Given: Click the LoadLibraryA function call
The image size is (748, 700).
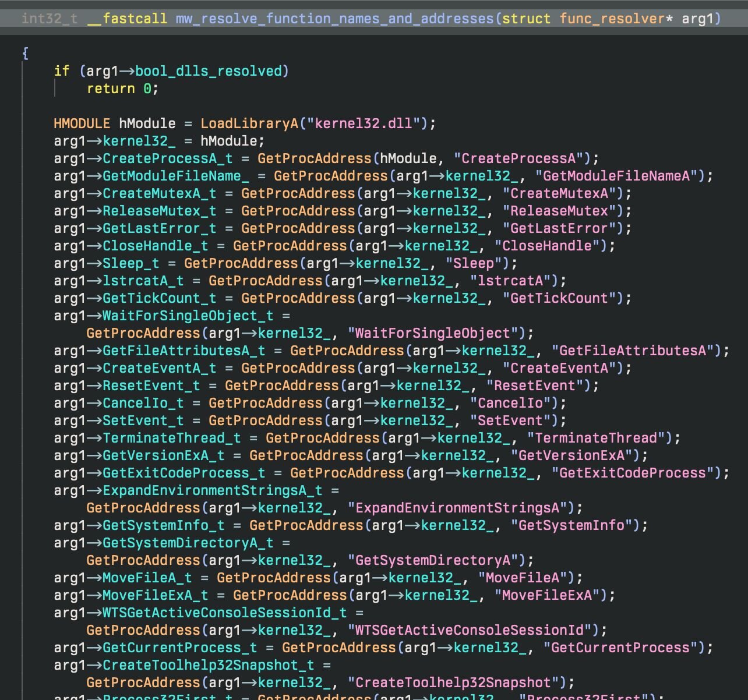Looking at the screenshot, I should click(249, 123).
